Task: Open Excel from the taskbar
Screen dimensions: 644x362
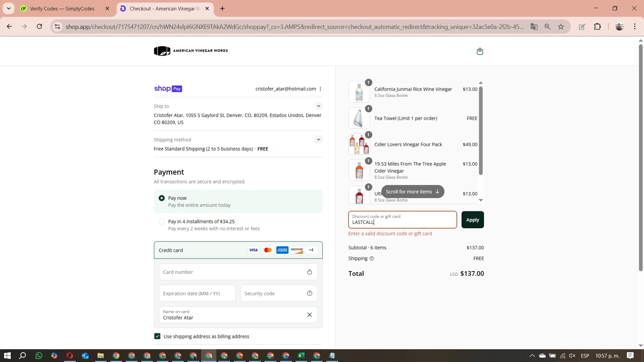Action: [x=301, y=356]
